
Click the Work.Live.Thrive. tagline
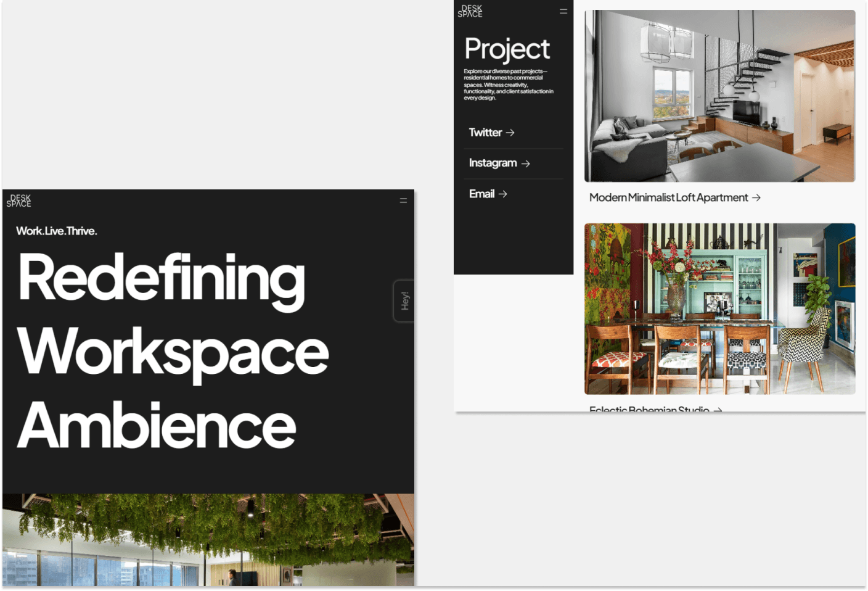tap(56, 231)
